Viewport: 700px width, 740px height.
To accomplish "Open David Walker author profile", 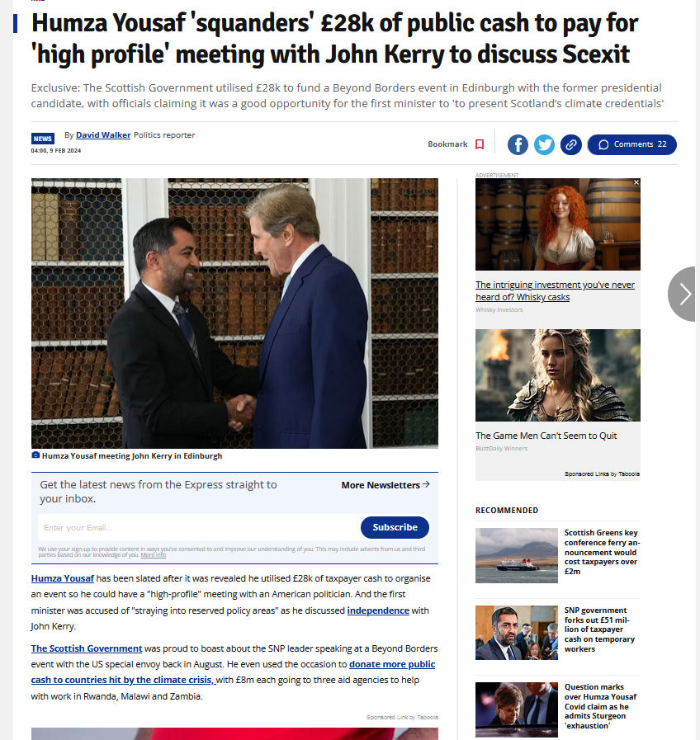I will [x=103, y=135].
